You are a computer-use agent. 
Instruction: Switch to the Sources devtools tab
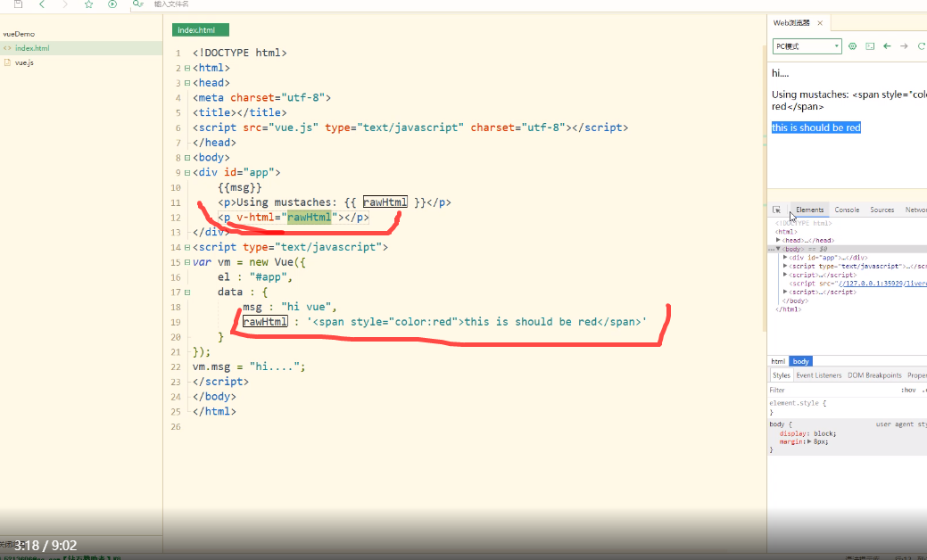[881, 210]
